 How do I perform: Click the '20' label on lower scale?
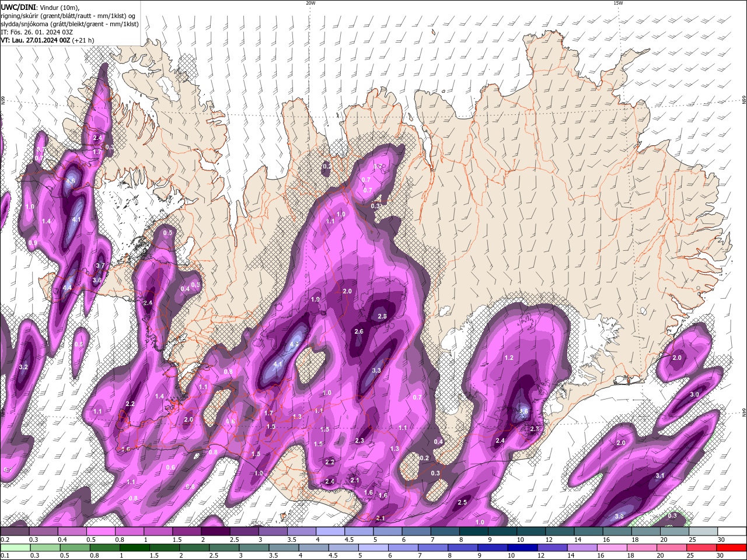click(x=661, y=556)
